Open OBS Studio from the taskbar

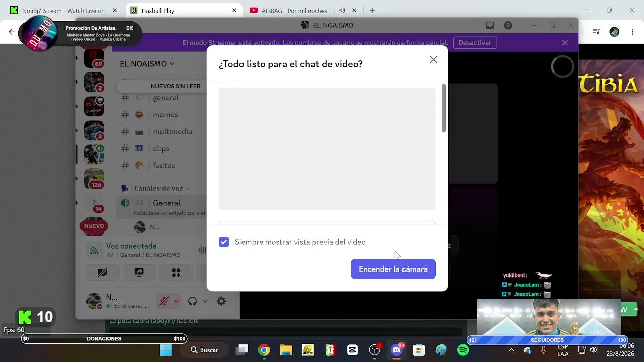(374, 350)
